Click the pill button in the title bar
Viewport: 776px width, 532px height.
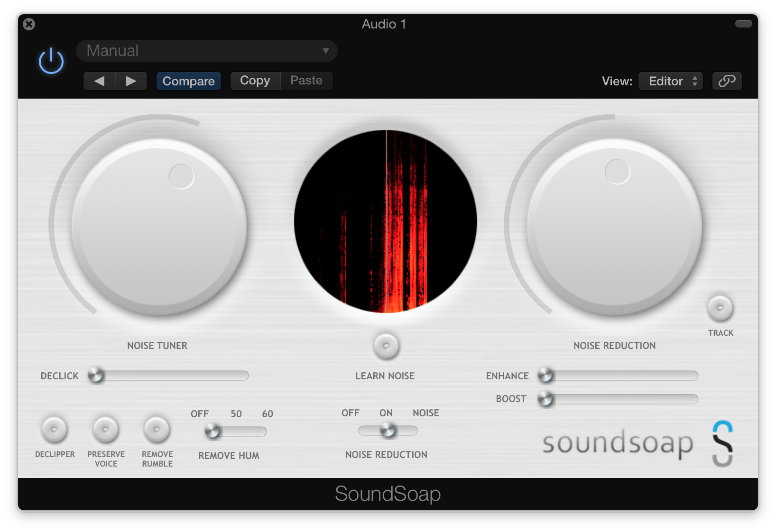[743, 24]
